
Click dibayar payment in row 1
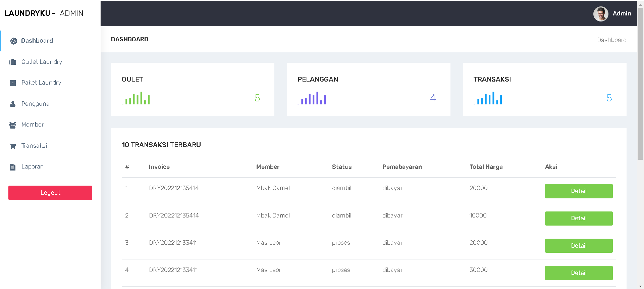point(392,188)
